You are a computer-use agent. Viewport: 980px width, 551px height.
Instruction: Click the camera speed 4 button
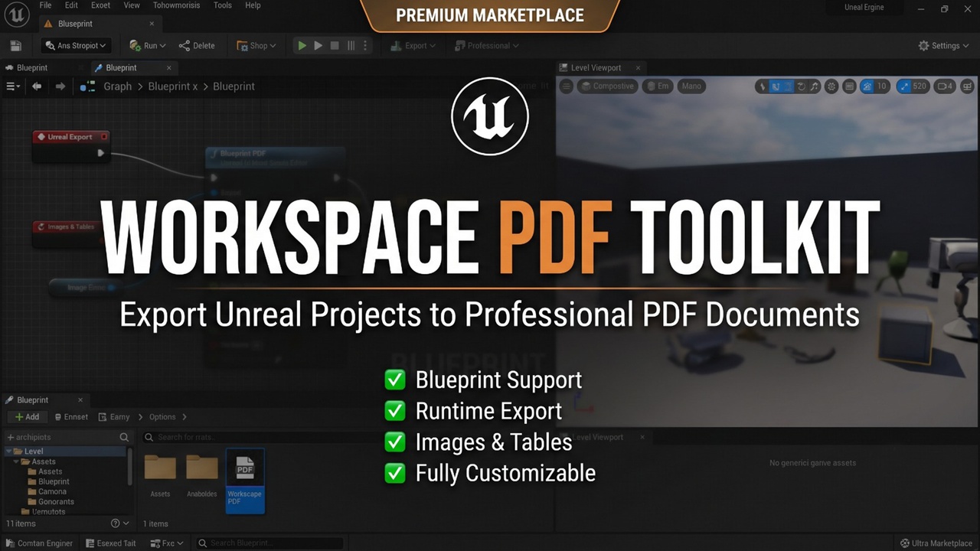945,86
